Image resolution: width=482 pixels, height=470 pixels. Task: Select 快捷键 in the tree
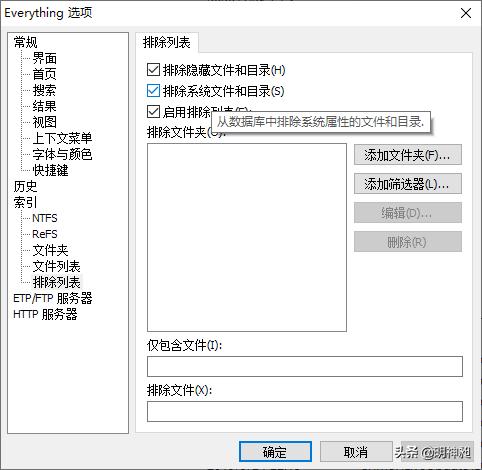point(51,170)
